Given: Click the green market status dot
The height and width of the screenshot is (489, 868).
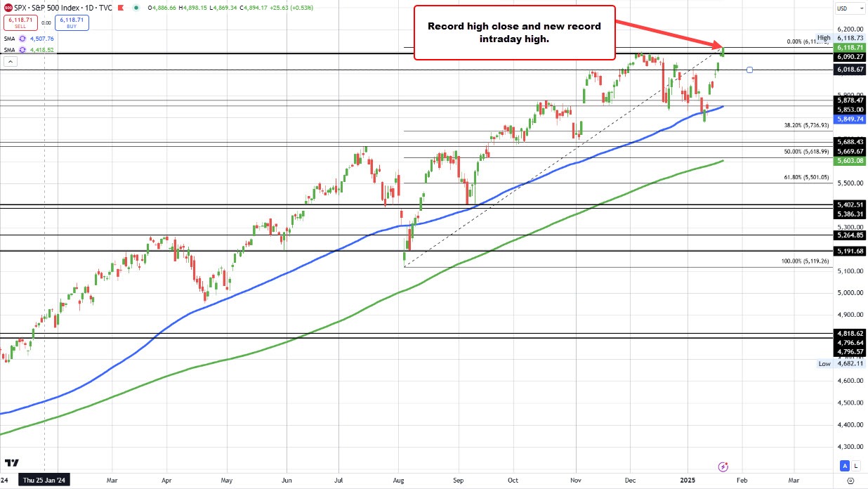Looking at the screenshot, I should click(x=136, y=8).
